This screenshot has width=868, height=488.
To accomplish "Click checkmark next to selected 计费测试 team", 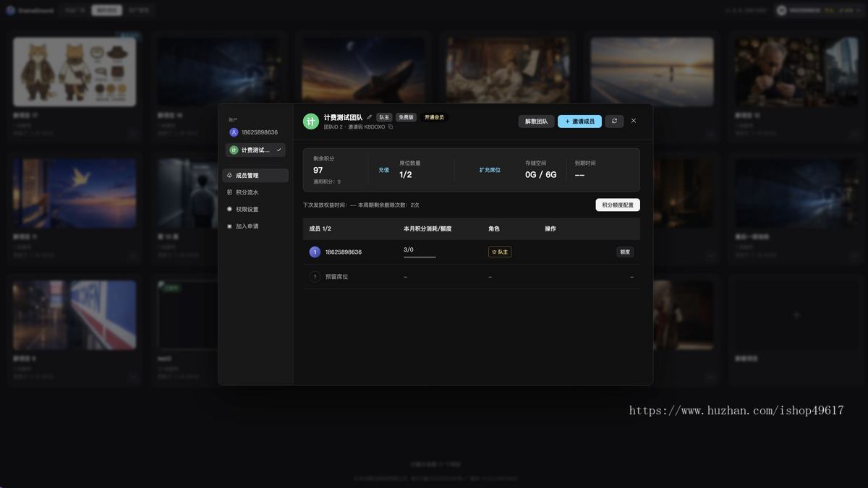I will (x=279, y=150).
